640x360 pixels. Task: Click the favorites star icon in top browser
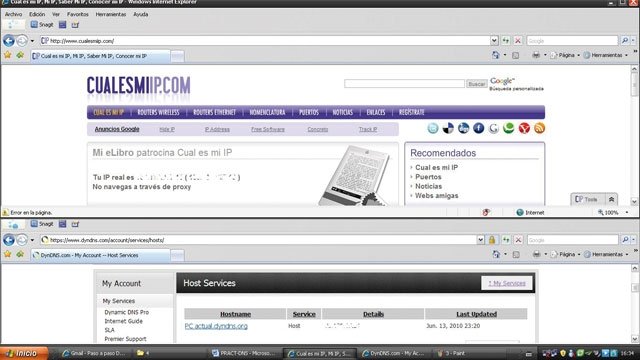[8, 55]
